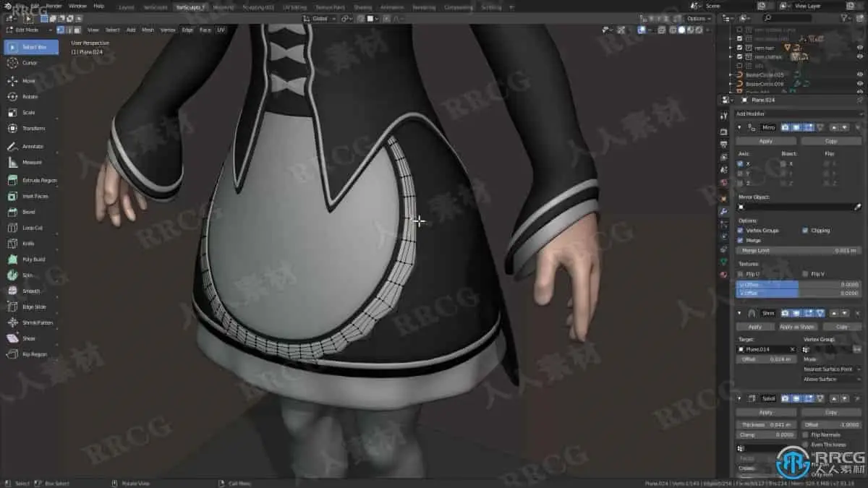Open the Vertex menu in viewport header
Screen dimensions: 868x488
coord(168,30)
